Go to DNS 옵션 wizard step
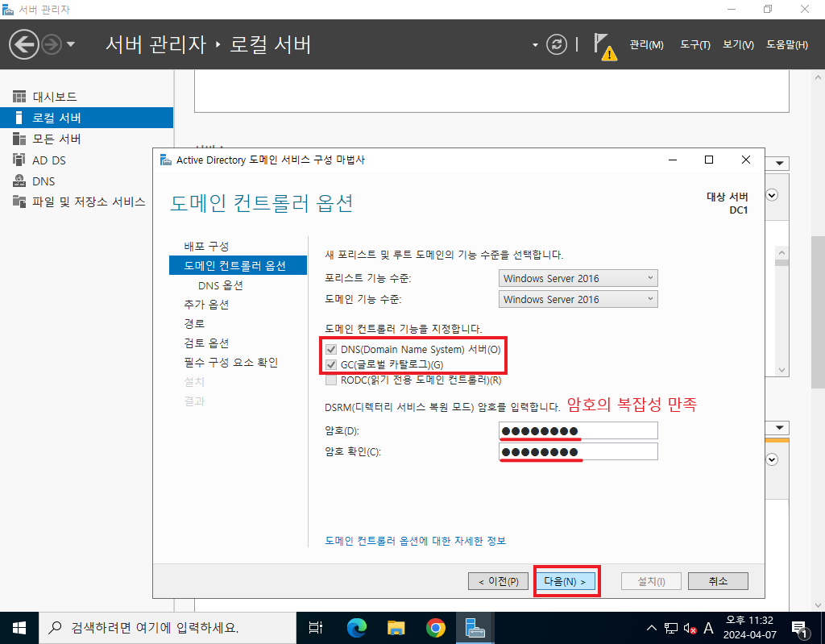Image resolution: width=825 pixels, height=644 pixels. click(221, 285)
